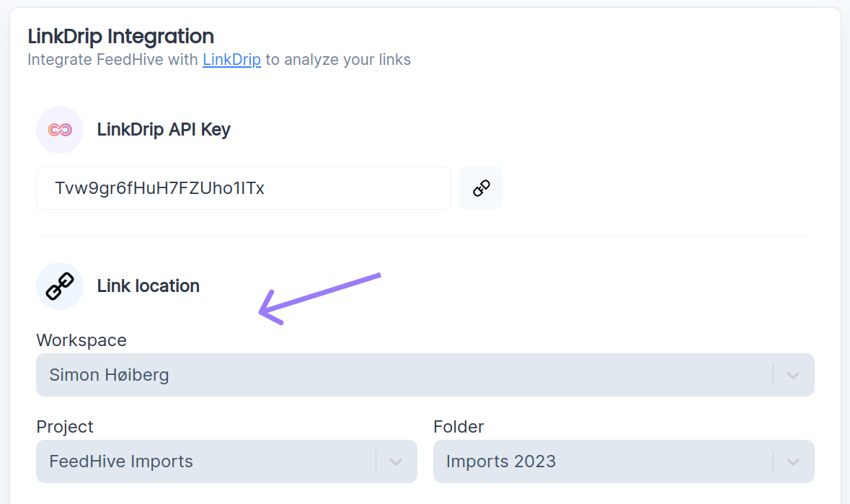Click the LinkDrip Integration heading
Viewport: 850px width, 504px height.
pos(120,36)
